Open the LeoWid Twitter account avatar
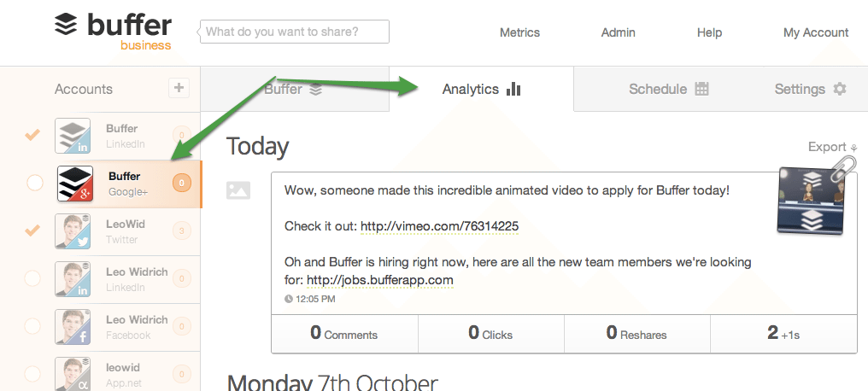The image size is (868, 391). [x=73, y=231]
